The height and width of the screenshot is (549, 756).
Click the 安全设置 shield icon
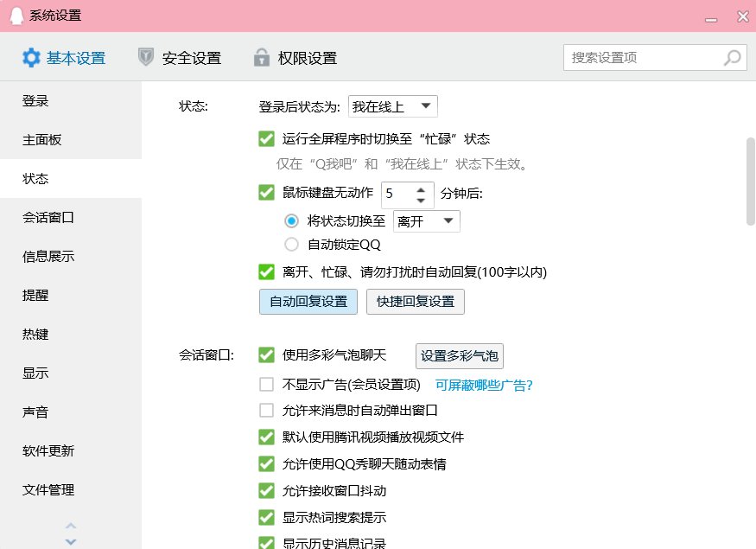click(x=148, y=57)
